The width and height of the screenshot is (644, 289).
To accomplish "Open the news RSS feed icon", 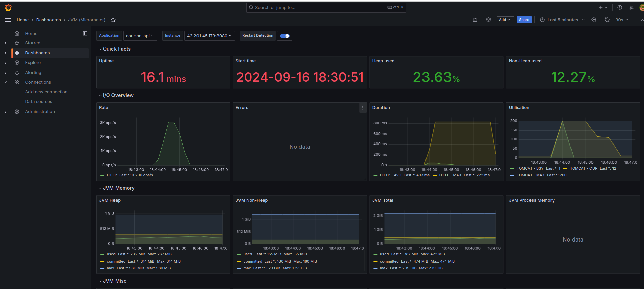I will point(631,7).
